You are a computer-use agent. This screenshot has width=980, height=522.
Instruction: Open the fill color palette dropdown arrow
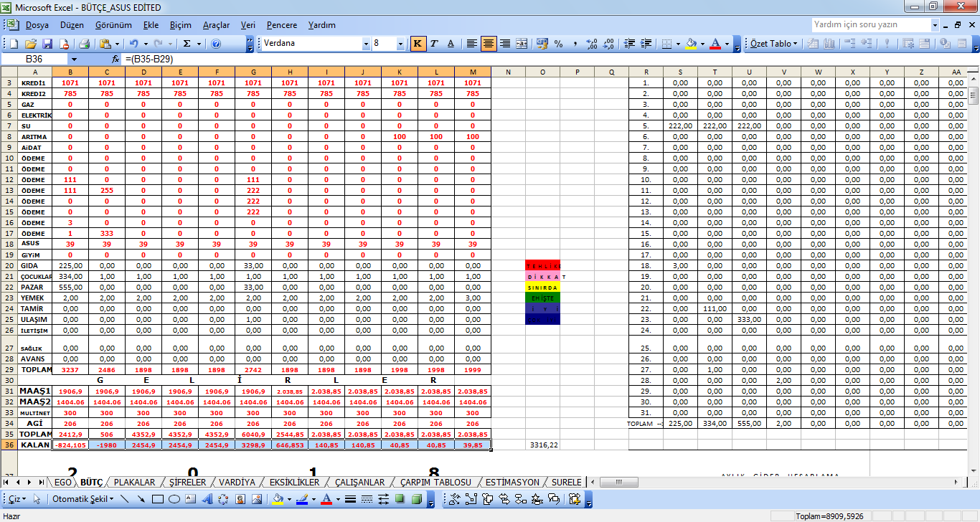[702, 44]
